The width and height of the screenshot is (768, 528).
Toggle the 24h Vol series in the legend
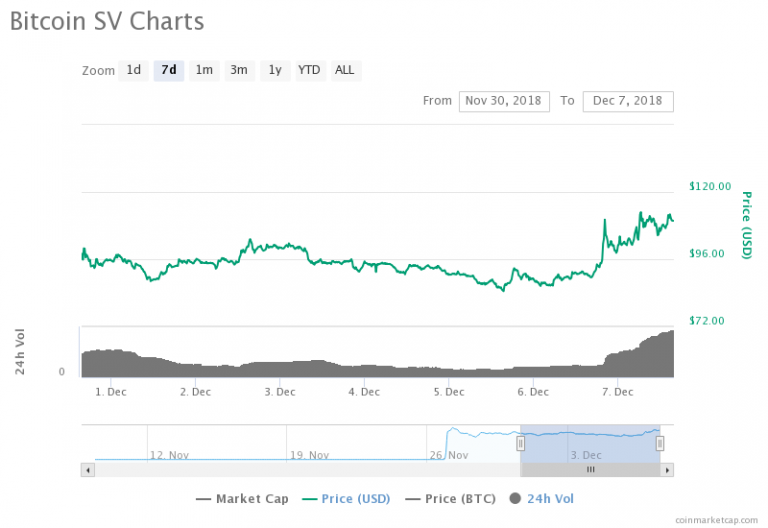coord(542,499)
